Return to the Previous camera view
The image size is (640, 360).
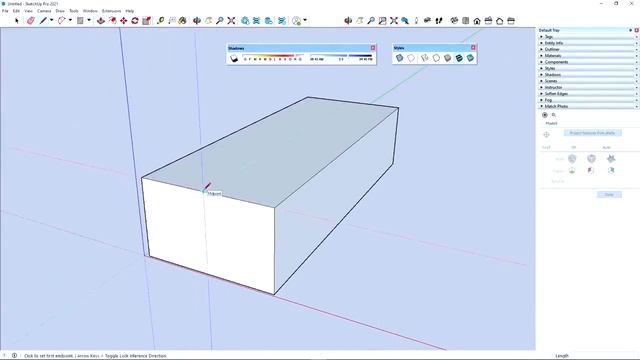(405, 21)
